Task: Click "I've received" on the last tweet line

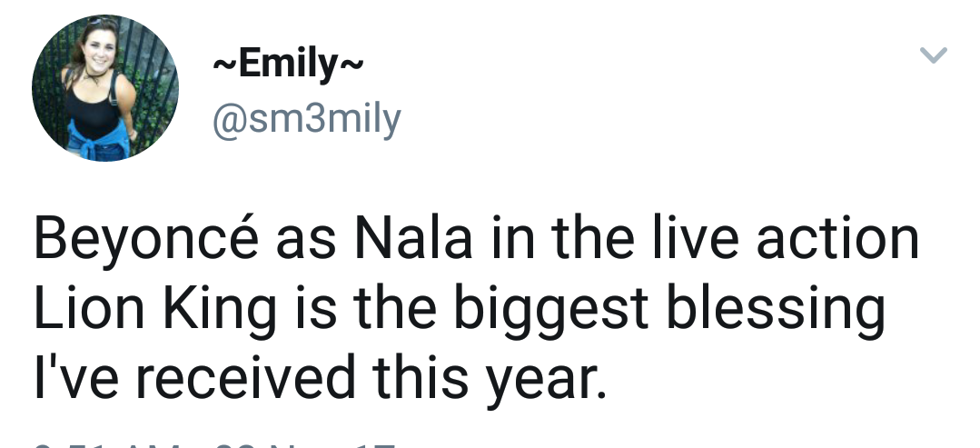Action: [x=194, y=377]
